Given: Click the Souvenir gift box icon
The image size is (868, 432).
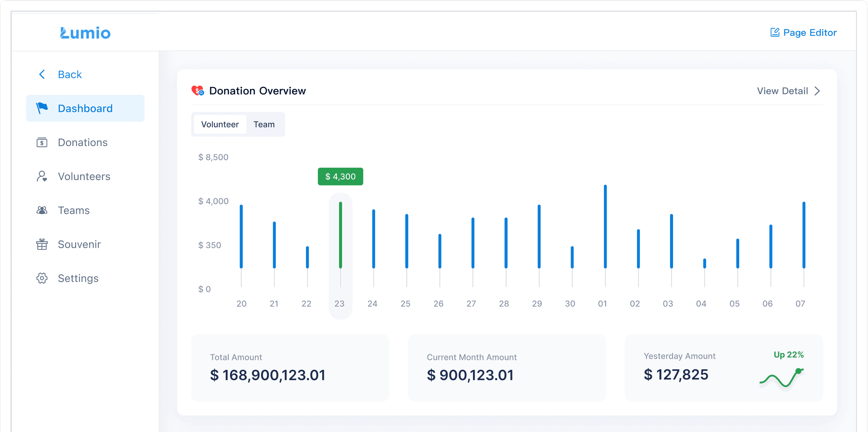Looking at the screenshot, I should coord(42,244).
